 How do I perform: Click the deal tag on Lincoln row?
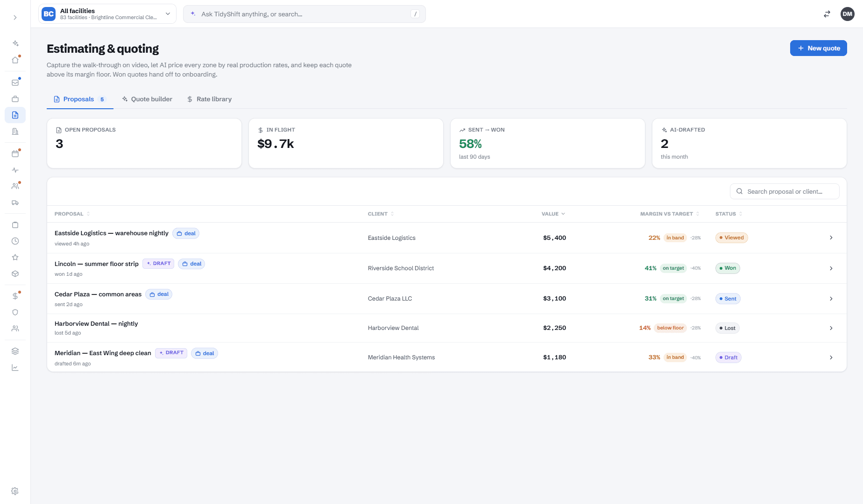(x=191, y=264)
